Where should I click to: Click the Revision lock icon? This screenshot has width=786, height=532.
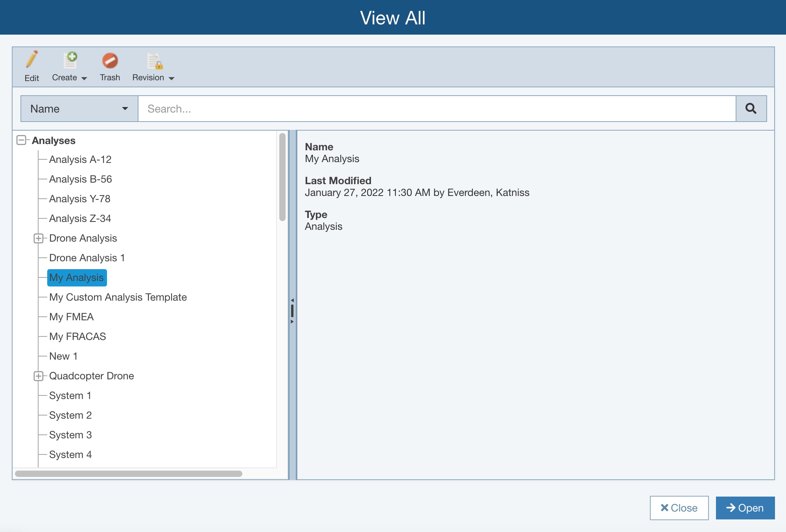154,61
